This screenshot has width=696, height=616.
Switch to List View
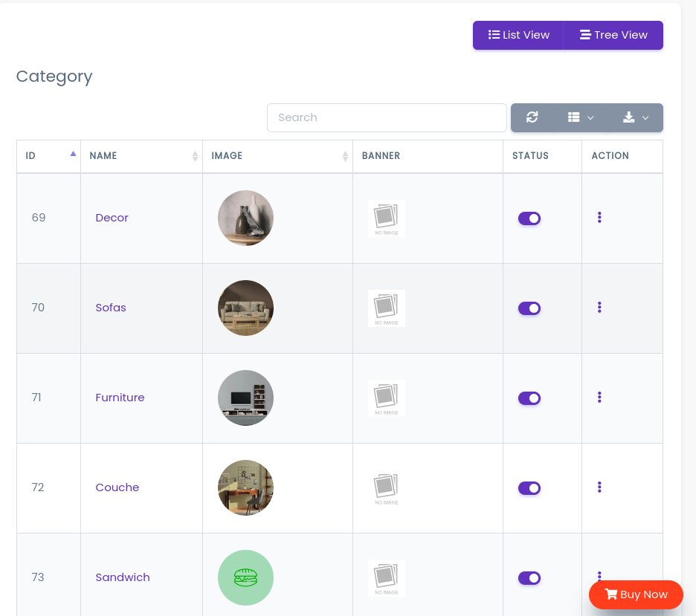[x=518, y=35]
